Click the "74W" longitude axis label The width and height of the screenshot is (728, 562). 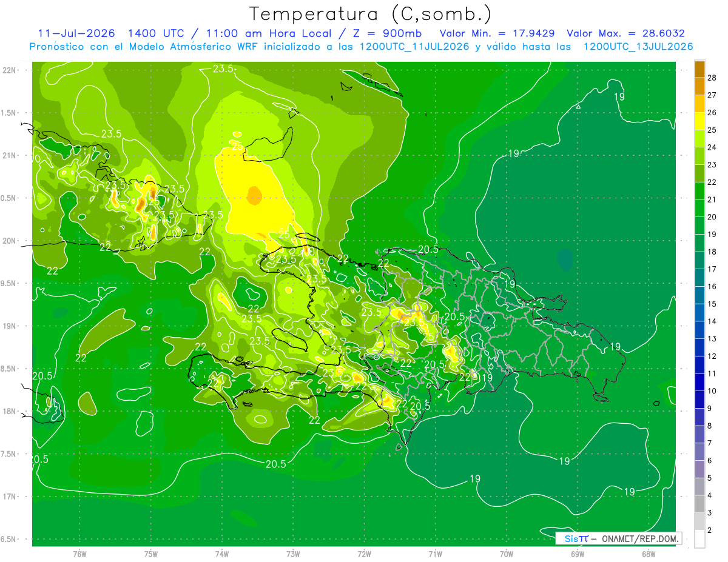[222, 554]
